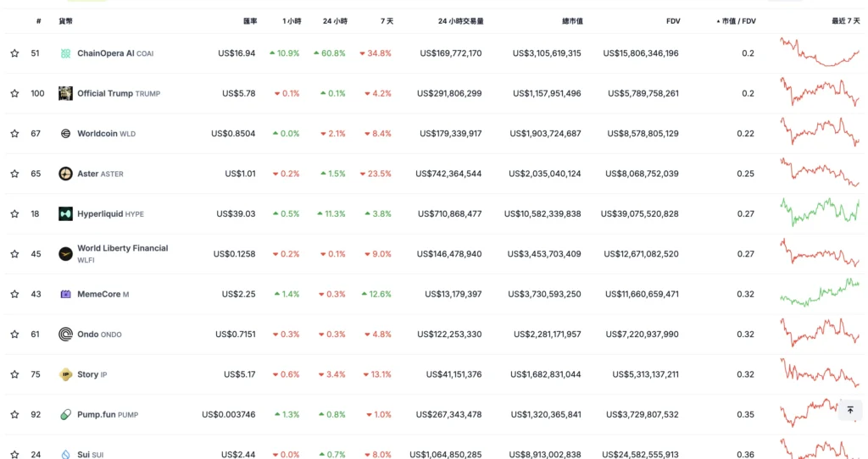868x459 pixels.
Task: Add Story IP to watchlist star
Action: [x=14, y=374]
